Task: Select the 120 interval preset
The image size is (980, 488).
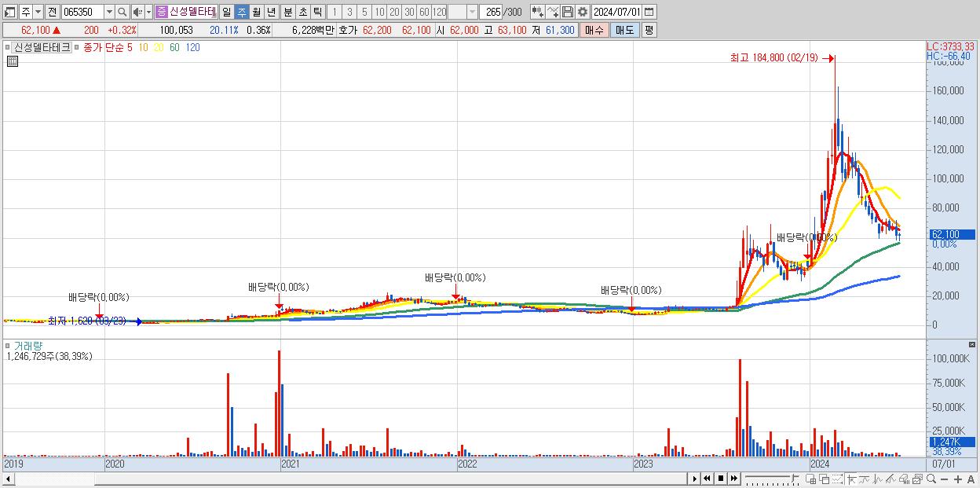Action: [439, 12]
